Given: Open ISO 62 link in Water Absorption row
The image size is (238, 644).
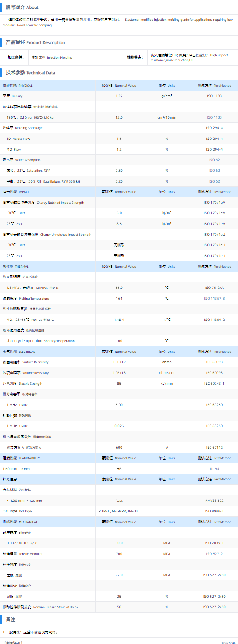Looking at the screenshot, I should (214, 160).
